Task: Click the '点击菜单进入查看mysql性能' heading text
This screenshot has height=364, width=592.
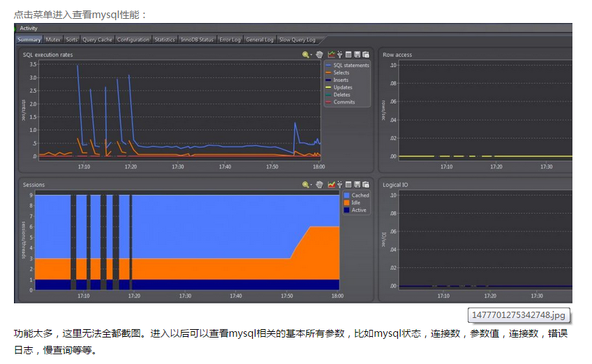Action: click(80, 15)
